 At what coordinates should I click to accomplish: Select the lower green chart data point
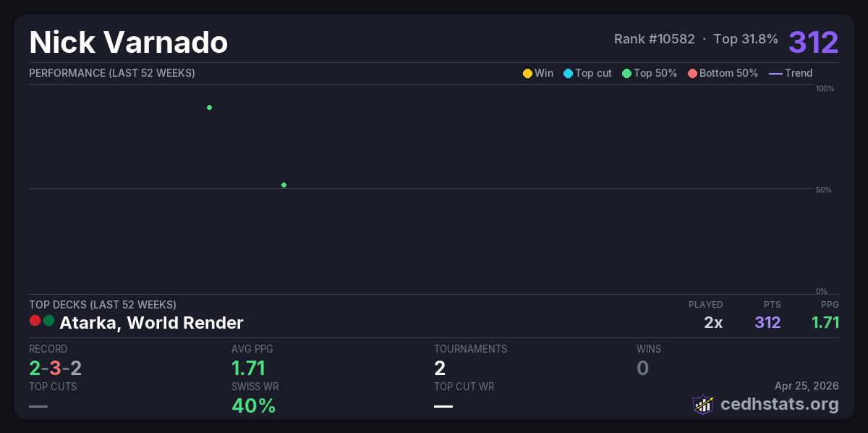pyautogui.click(x=284, y=185)
